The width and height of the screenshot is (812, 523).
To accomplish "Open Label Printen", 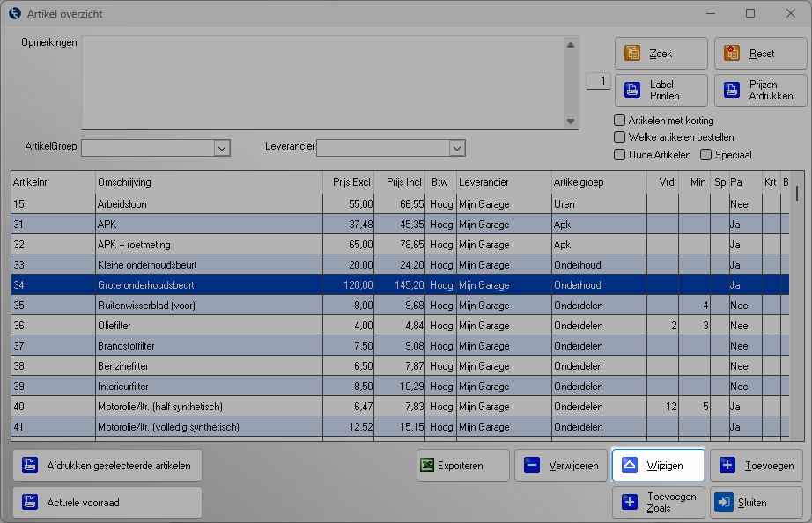I will click(661, 90).
